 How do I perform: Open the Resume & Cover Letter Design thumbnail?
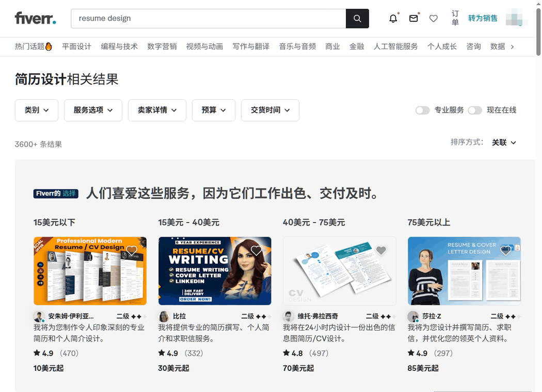464,271
